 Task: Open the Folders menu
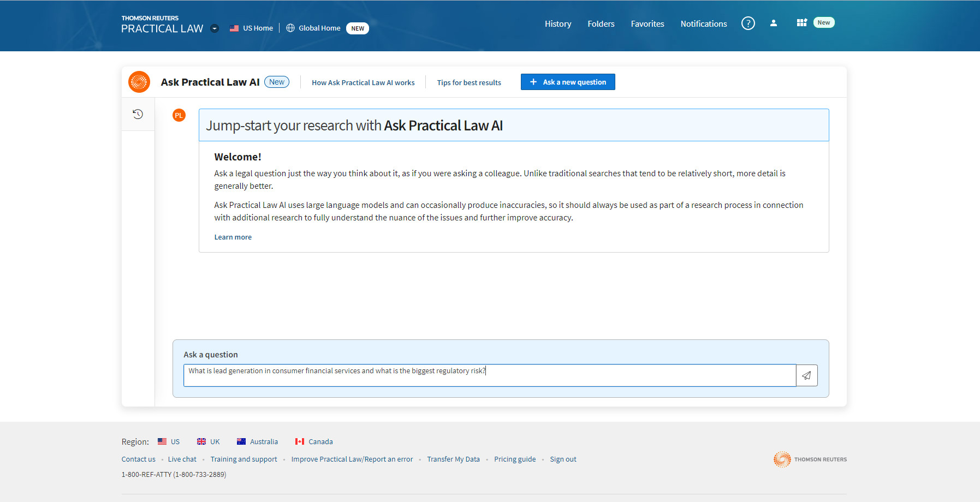pyautogui.click(x=601, y=23)
